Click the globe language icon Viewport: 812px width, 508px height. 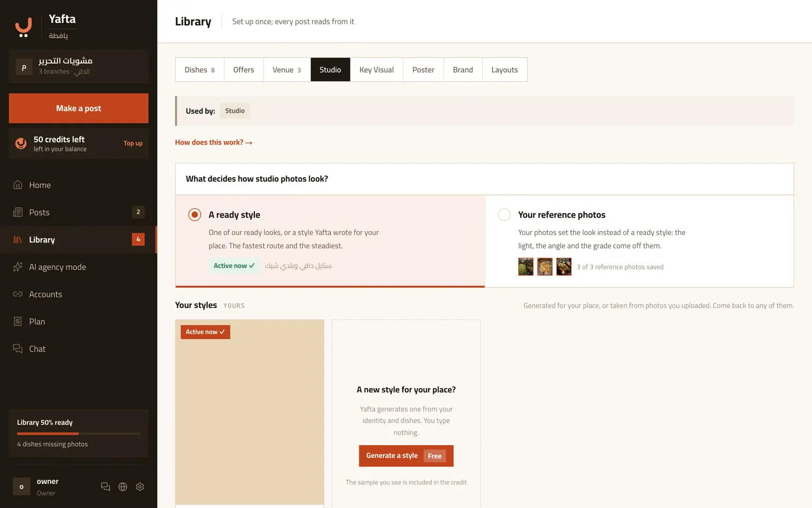122,486
